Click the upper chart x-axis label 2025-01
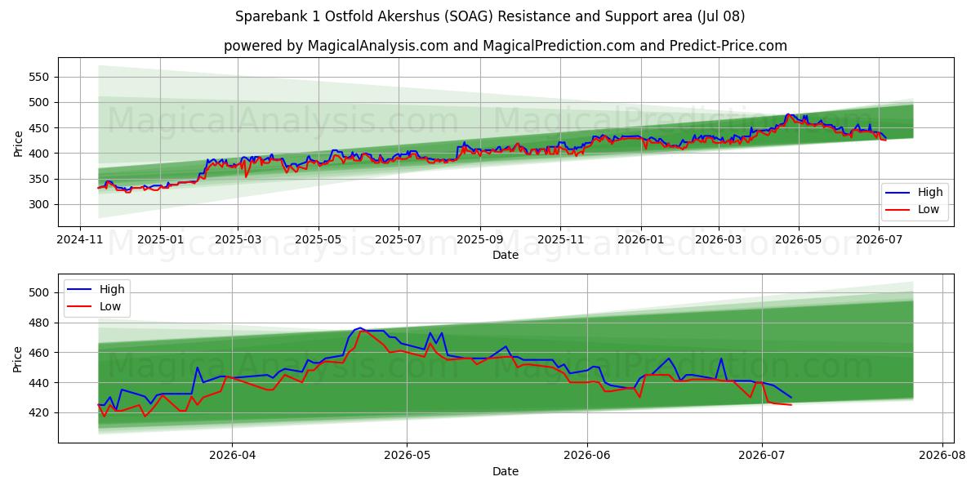 (x=159, y=241)
